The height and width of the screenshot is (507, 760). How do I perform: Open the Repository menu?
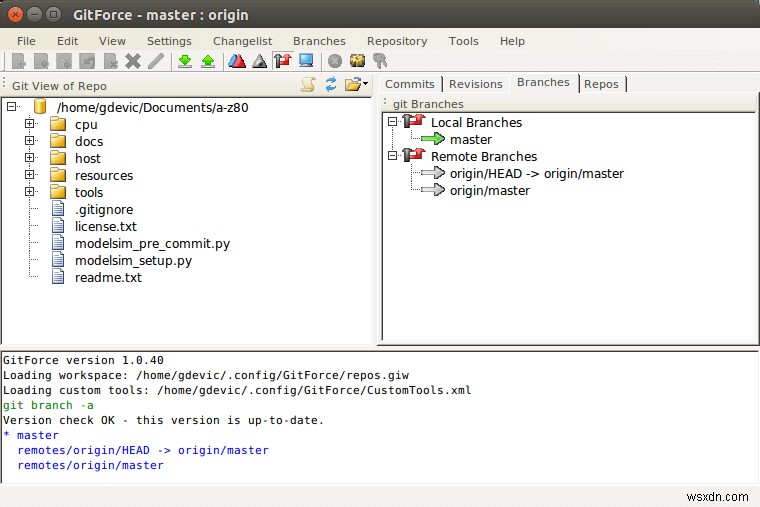click(397, 41)
